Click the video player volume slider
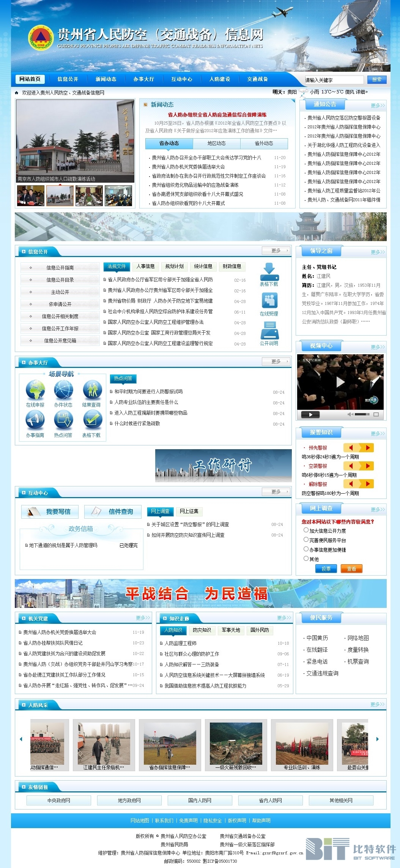The height and width of the screenshot is (868, 400). click(362, 414)
